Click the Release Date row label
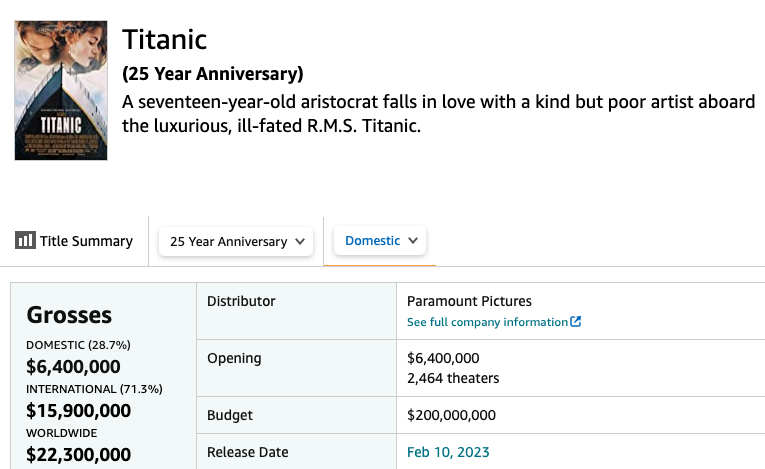Viewport: 765px width, 469px height. click(x=248, y=452)
